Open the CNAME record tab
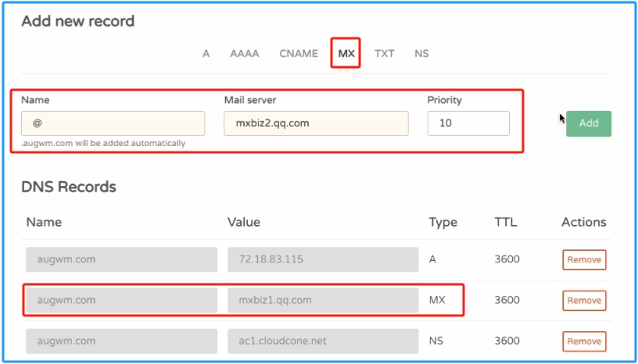Image resolution: width=638 pixels, height=364 pixels. 299,54
